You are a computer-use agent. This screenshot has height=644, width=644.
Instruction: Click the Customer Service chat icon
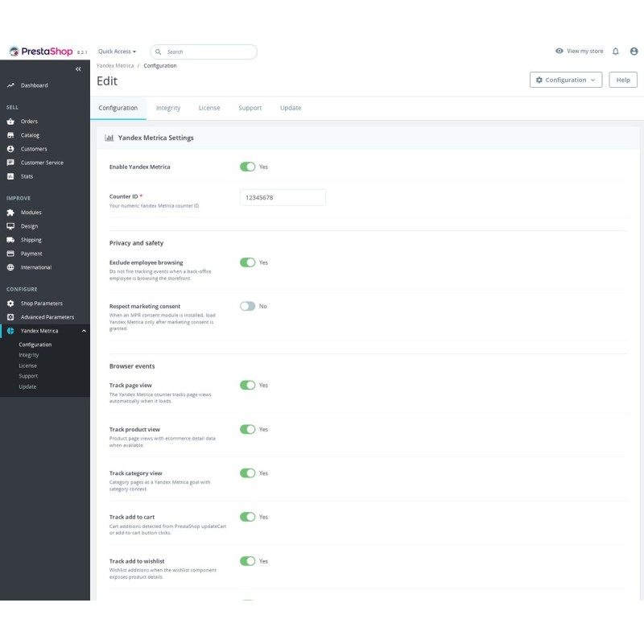(x=10, y=163)
